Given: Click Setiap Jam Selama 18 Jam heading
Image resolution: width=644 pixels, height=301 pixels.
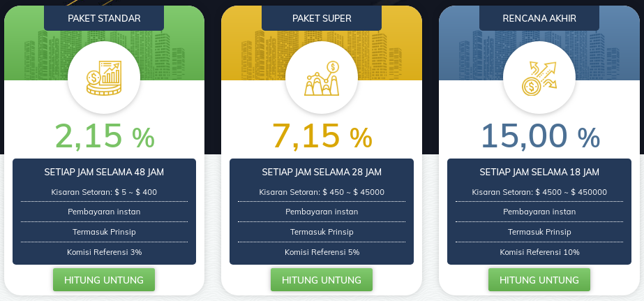Looking at the screenshot, I should pos(539,172).
